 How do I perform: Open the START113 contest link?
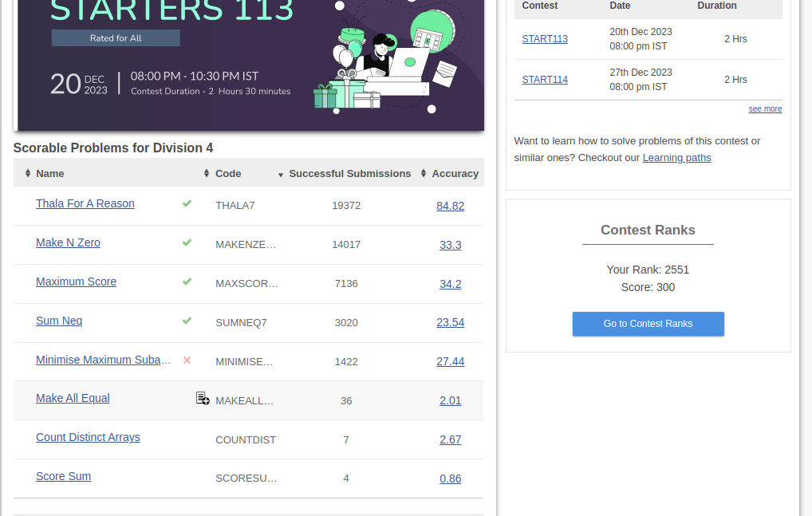point(545,39)
